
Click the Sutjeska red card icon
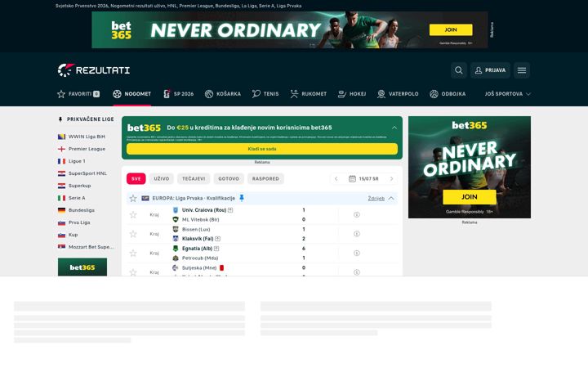tap(221, 267)
